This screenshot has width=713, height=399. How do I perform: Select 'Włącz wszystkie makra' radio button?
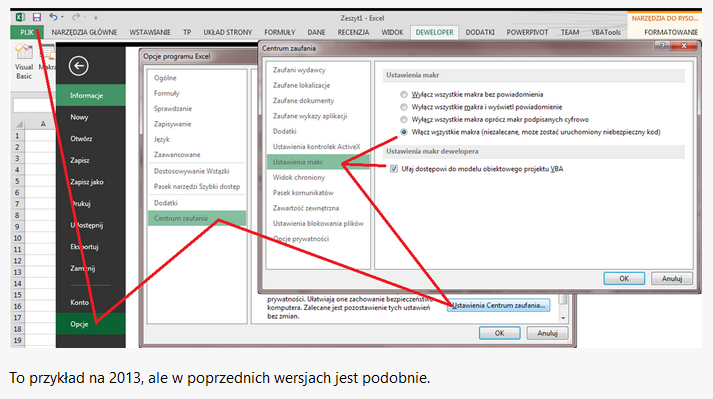click(403, 132)
